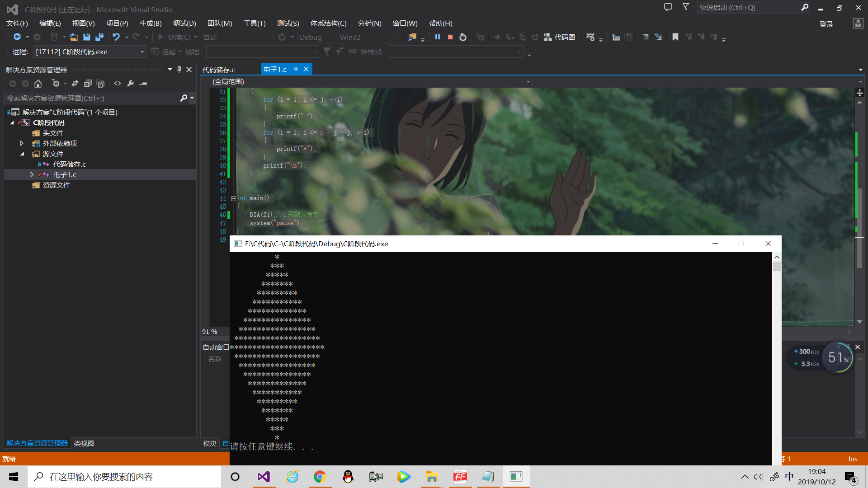This screenshot has width=868, height=488.
Task: Switch to 类视图 at panel bottom
Action: 84,443
